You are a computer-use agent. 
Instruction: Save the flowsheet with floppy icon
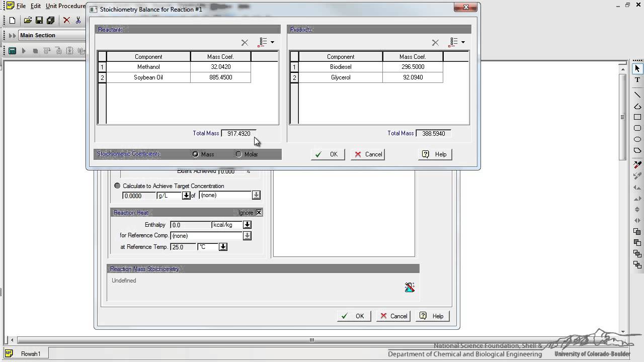(39, 21)
